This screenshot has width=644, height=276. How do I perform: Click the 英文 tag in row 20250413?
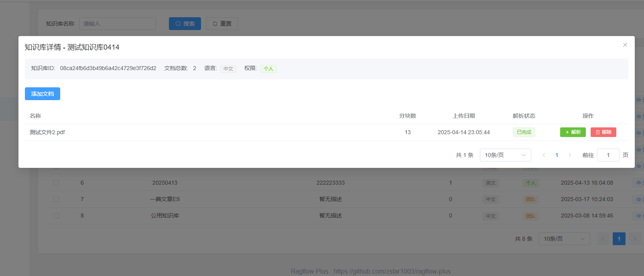point(491,183)
